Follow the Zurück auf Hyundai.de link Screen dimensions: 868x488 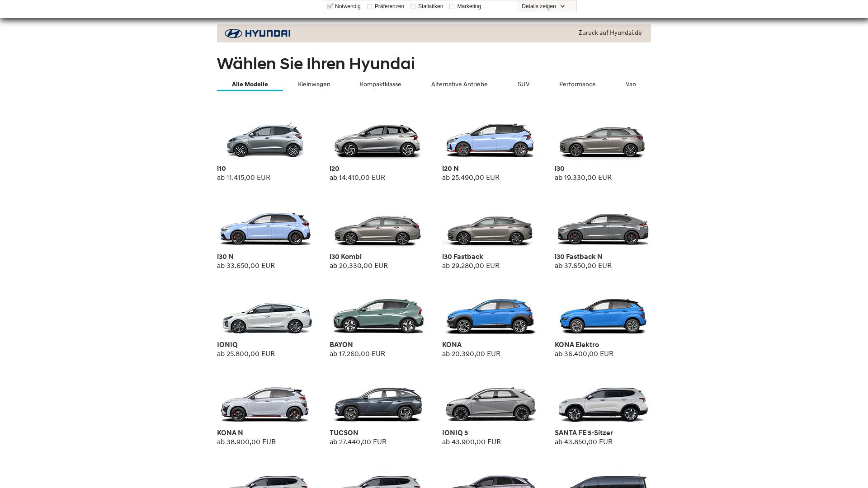click(610, 33)
